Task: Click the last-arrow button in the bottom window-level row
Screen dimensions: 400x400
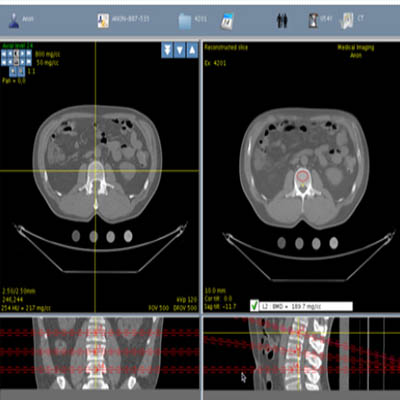Action: [x=29, y=62]
